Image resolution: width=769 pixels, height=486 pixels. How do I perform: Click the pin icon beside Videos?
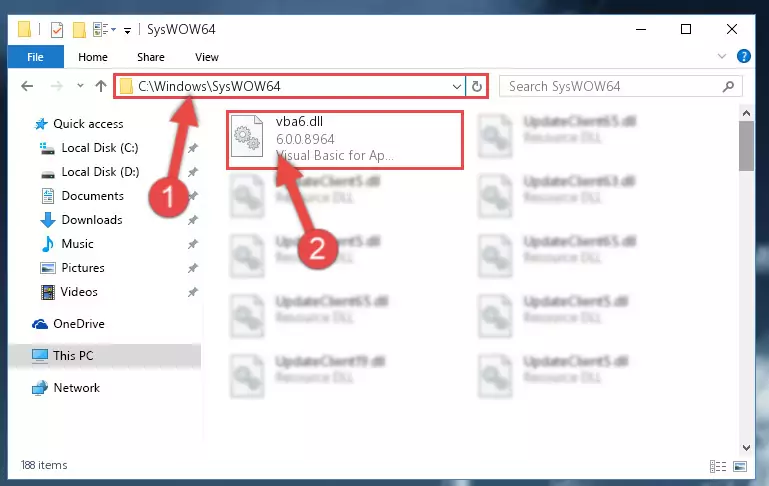pyautogui.click(x=193, y=292)
